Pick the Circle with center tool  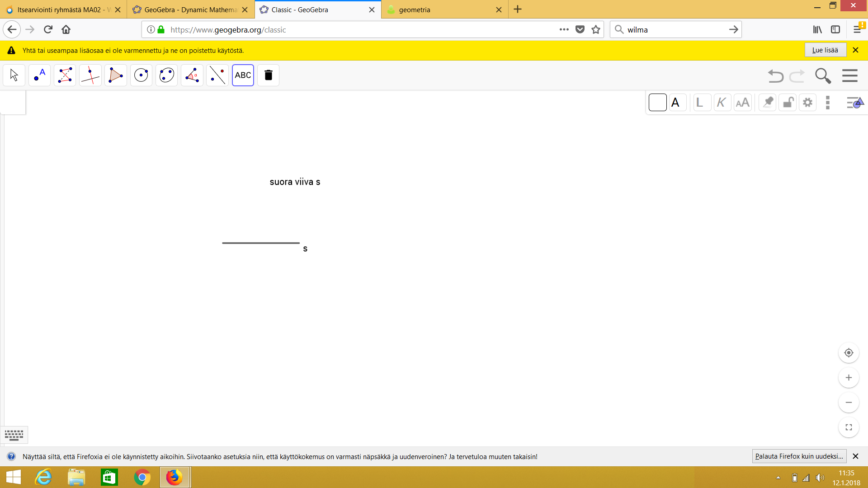pos(141,75)
